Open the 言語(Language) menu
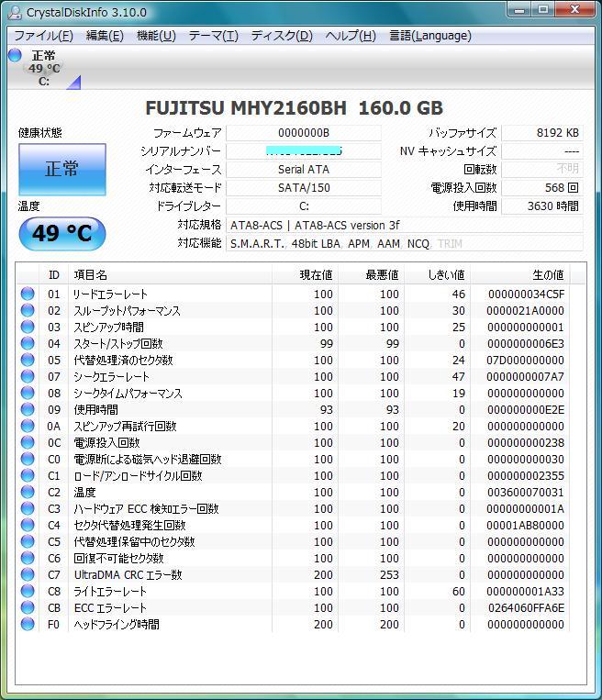Viewport: 602px width, 700px height. 430,36
